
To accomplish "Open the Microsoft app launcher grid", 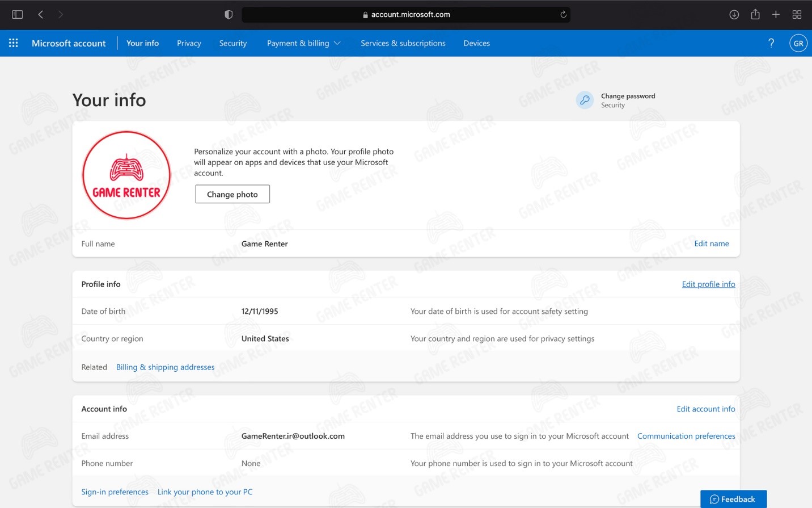I will click(14, 43).
